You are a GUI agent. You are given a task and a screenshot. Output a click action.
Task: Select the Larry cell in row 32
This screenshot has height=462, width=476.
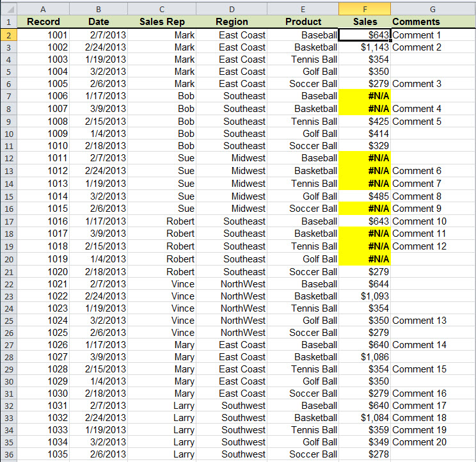pyautogui.click(x=162, y=406)
